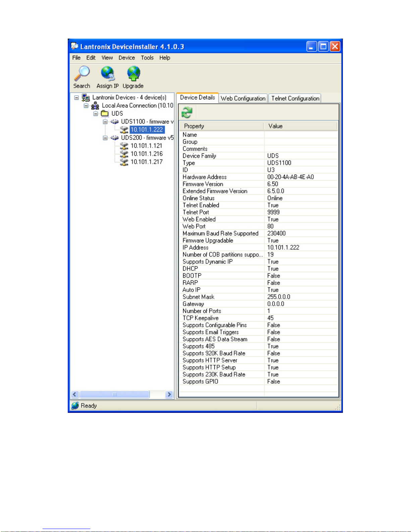Click the Property column header
Viewport: 411px width, 532px height.
tap(222, 126)
